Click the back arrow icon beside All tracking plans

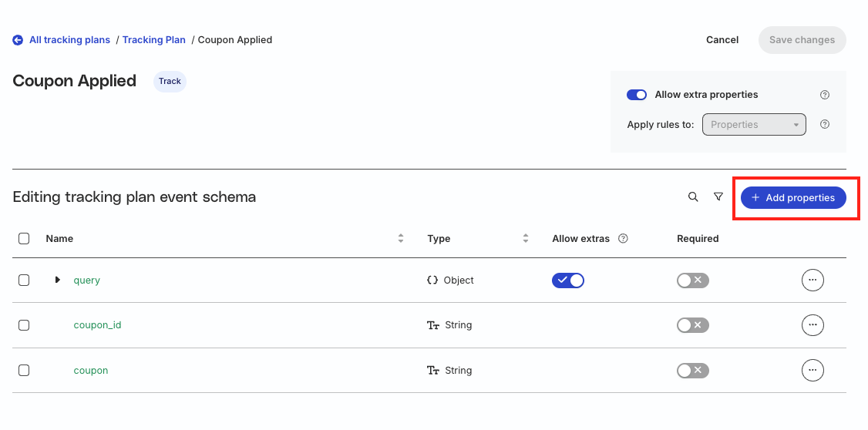tap(18, 40)
